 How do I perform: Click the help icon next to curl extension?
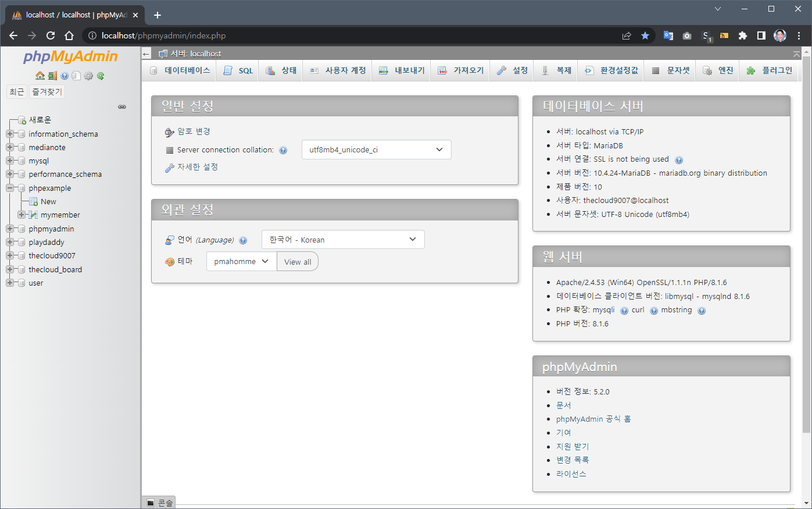click(x=654, y=311)
